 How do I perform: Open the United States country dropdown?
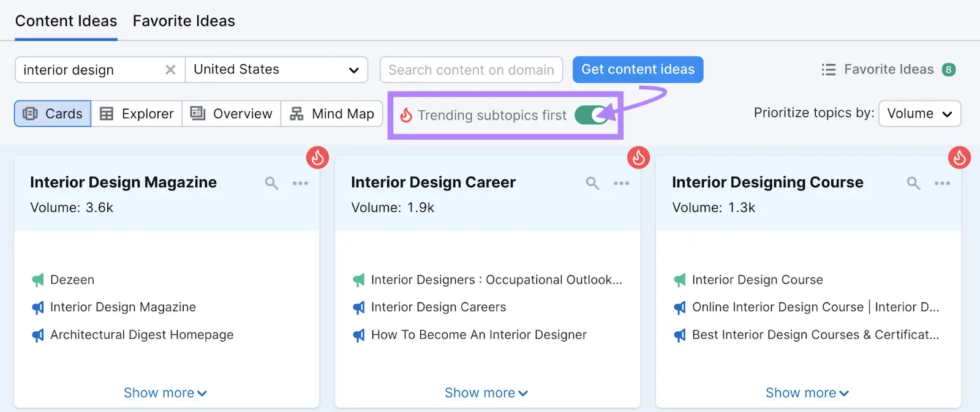(276, 70)
